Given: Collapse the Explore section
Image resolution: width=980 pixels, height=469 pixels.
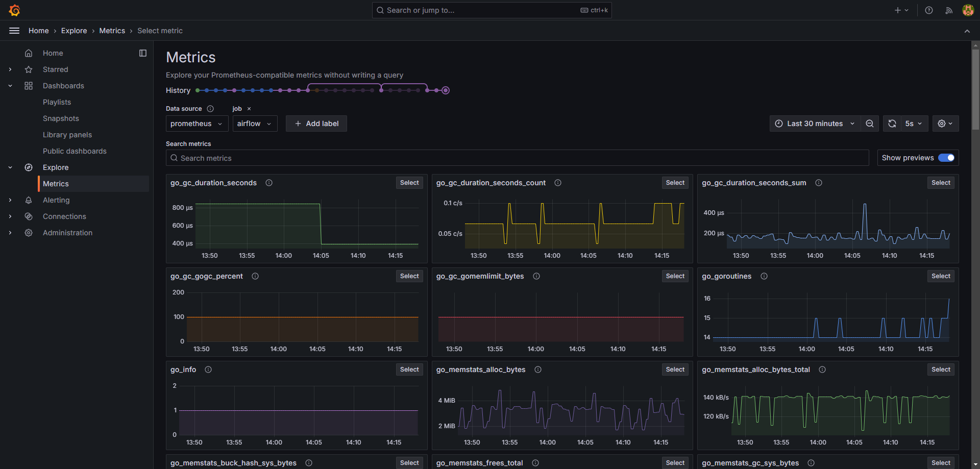Looking at the screenshot, I should 10,167.
